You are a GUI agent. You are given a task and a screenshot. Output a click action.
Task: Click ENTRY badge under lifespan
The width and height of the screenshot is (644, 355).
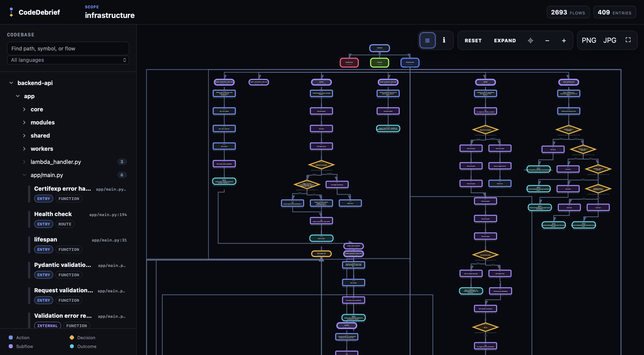[x=44, y=249]
